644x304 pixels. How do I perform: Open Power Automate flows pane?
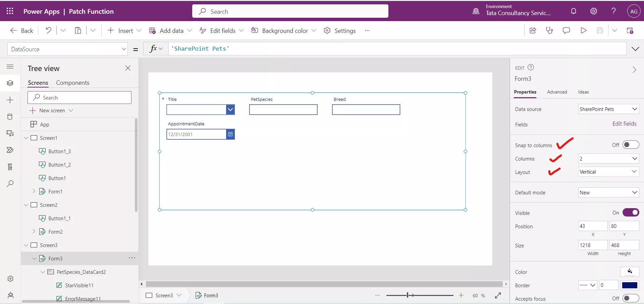click(10, 150)
